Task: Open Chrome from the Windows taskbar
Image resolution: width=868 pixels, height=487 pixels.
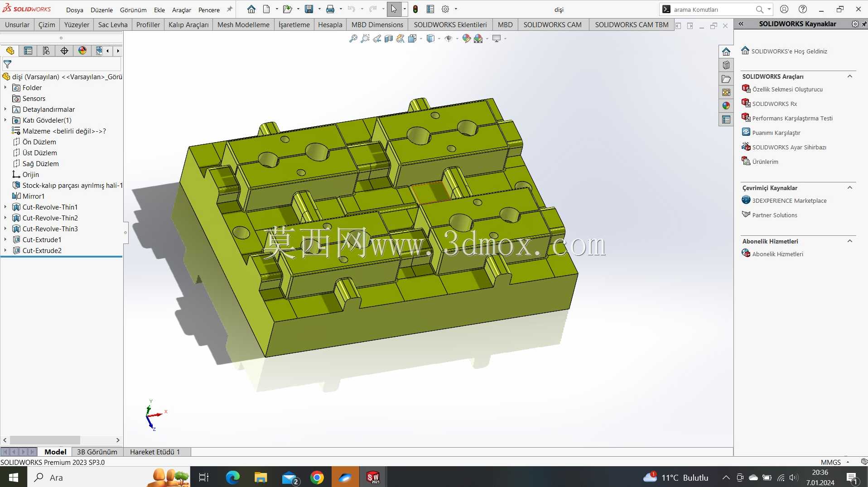Action: click(x=317, y=477)
